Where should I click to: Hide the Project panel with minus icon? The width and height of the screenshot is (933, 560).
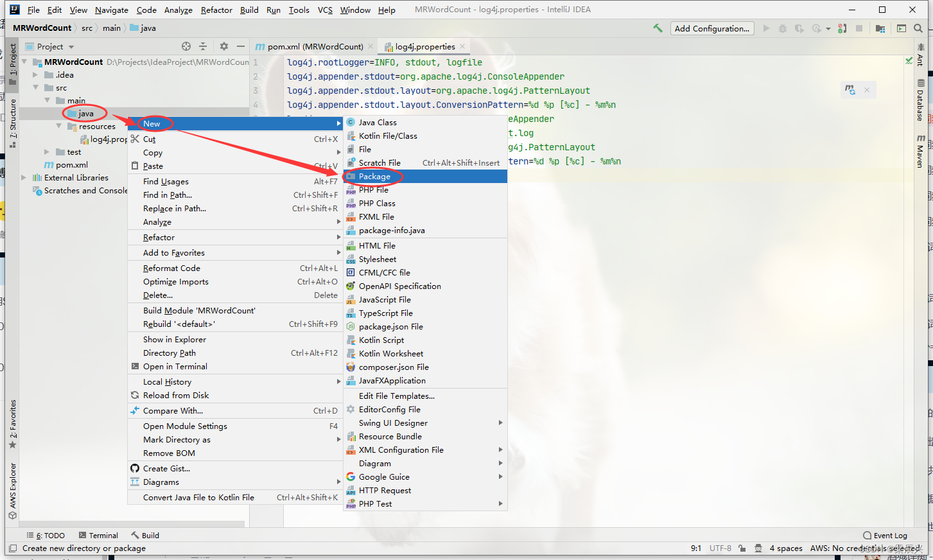(241, 46)
